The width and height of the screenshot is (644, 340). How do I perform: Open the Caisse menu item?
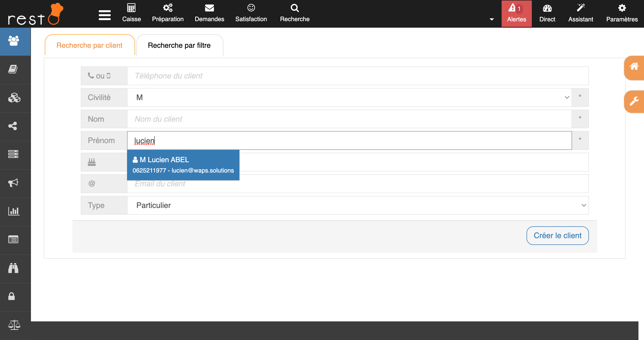point(131,13)
